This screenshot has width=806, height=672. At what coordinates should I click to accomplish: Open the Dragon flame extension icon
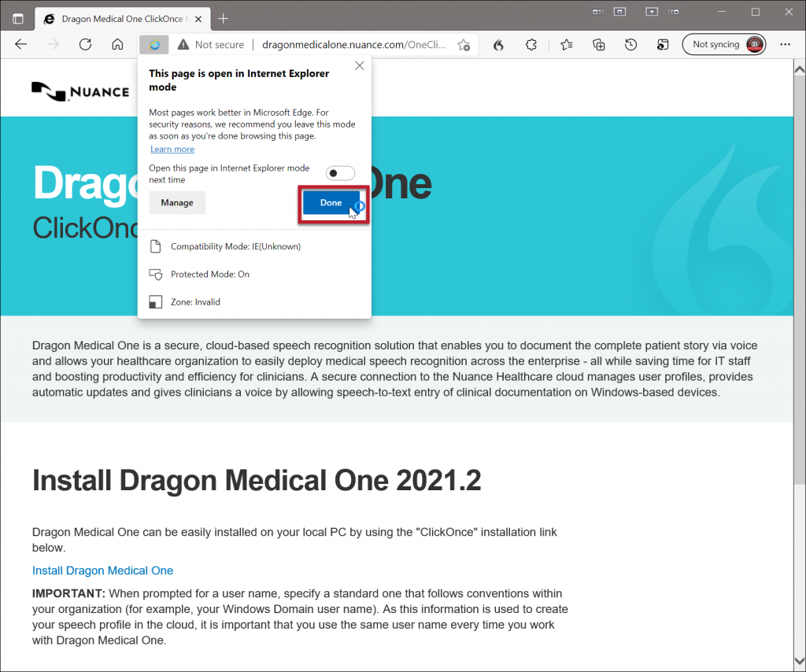coord(498,45)
